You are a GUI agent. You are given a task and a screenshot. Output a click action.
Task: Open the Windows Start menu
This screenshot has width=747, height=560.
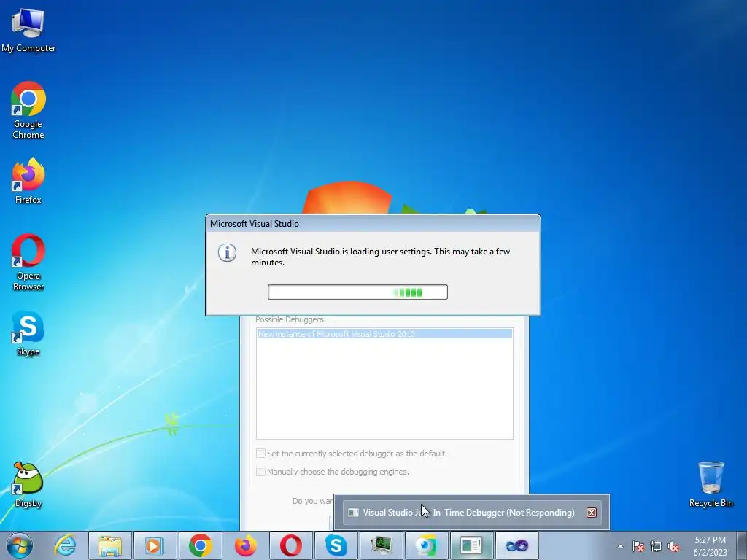pyautogui.click(x=20, y=545)
